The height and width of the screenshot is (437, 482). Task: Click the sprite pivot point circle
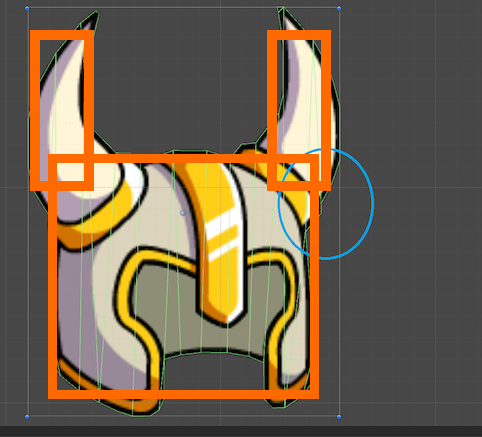pos(183,212)
